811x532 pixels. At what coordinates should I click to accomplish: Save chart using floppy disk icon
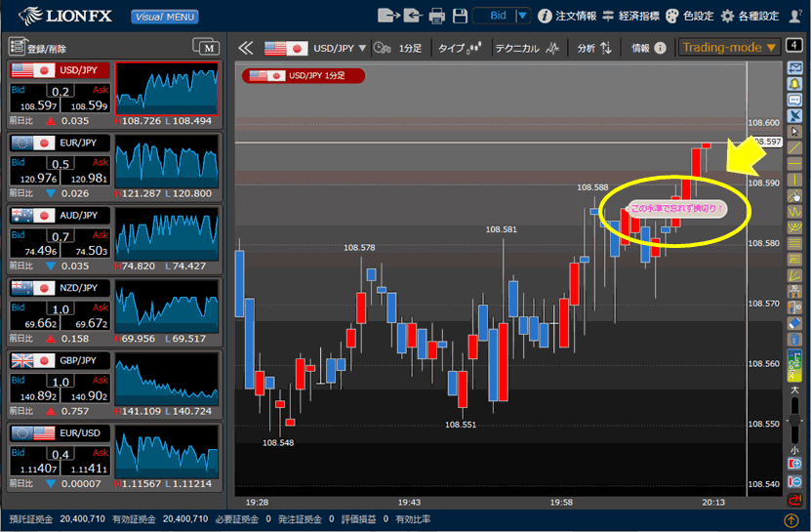460,16
